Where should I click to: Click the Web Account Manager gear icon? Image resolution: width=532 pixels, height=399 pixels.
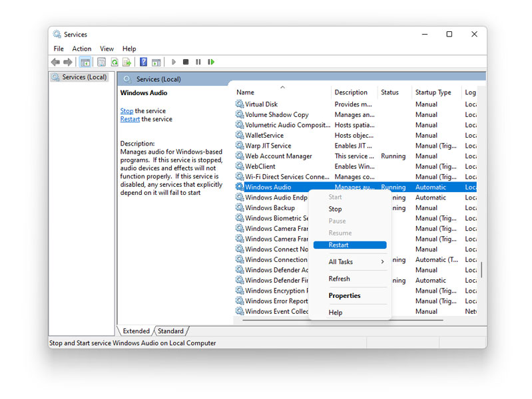click(240, 156)
